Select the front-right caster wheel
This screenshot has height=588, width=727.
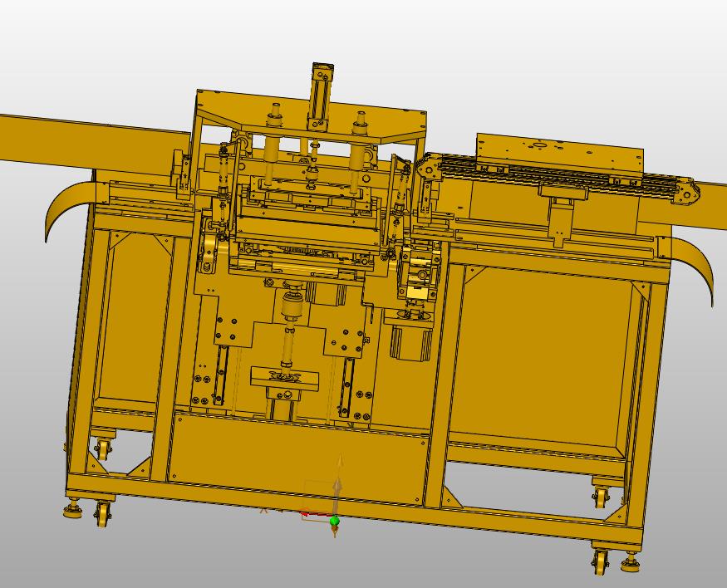[600, 561]
